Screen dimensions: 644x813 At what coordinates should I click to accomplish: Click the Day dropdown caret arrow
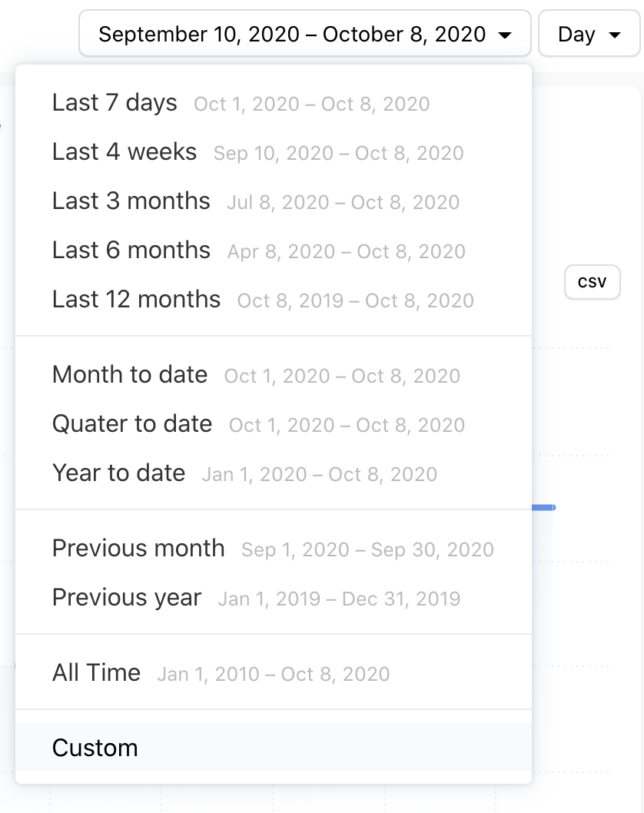tap(614, 35)
